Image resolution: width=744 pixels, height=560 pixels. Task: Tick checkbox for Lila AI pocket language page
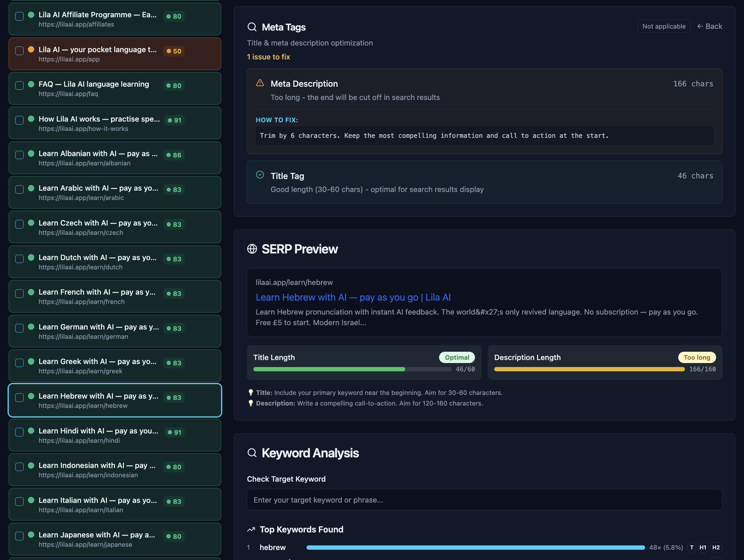[x=20, y=51]
